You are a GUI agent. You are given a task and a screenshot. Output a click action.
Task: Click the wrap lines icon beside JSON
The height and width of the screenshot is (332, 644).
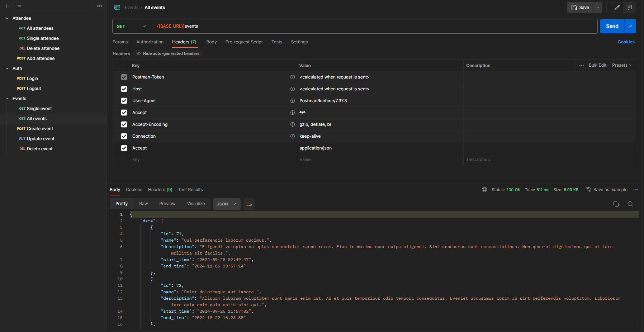(249, 204)
